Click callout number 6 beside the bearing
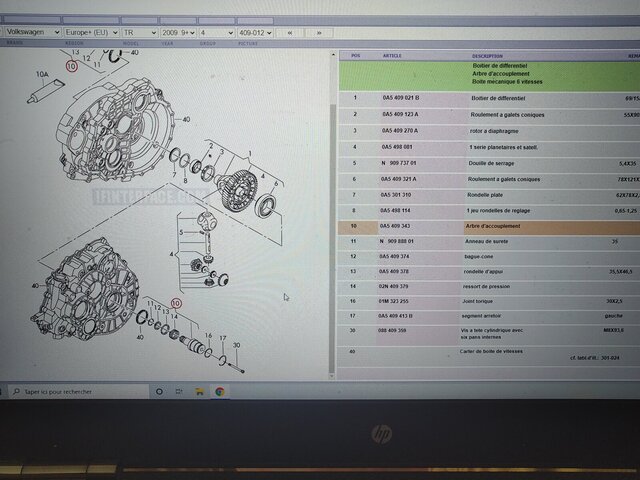The width and height of the screenshot is (640, 480). (x=276, y=184)
